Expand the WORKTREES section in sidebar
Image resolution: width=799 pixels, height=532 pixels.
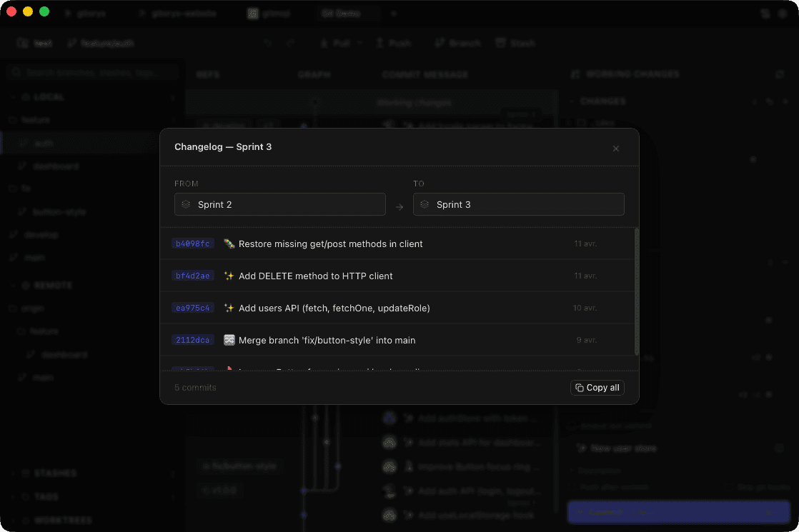[x=13, y=520]
